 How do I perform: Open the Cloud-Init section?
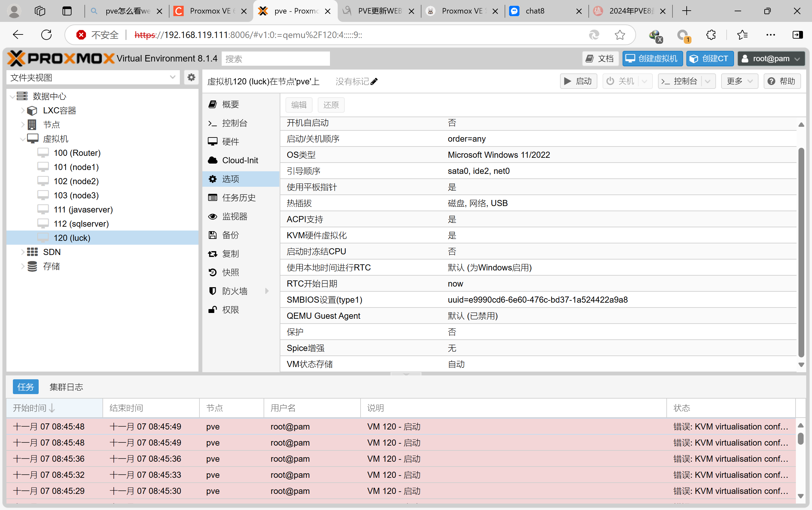click(241, 160)
